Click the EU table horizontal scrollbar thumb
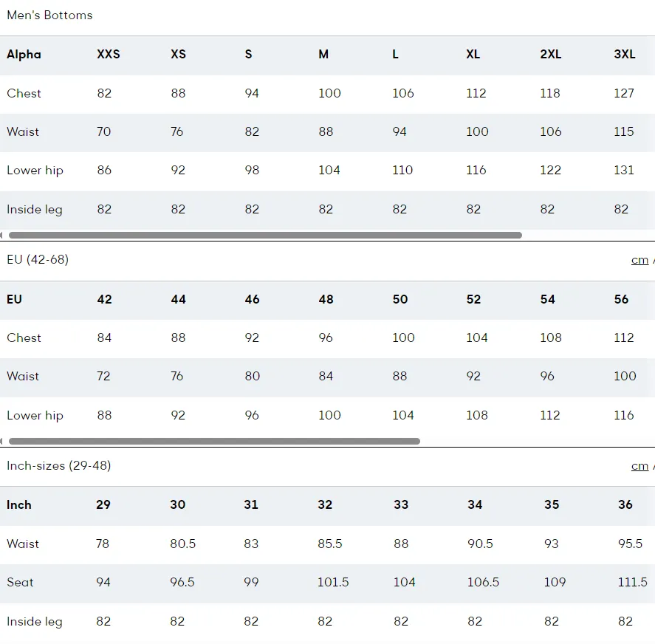Viewport: 655px width, 644px height. [214, 442]
